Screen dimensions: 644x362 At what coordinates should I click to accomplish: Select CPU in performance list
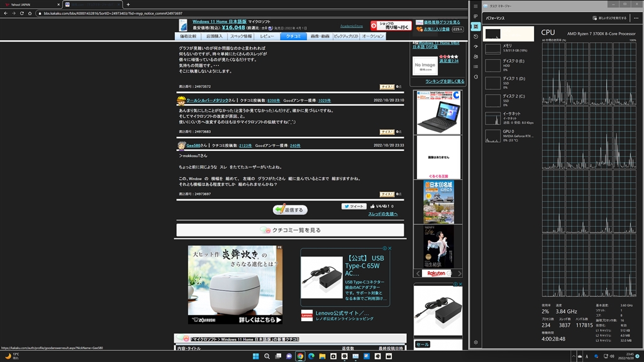click(x=508, y=34)
